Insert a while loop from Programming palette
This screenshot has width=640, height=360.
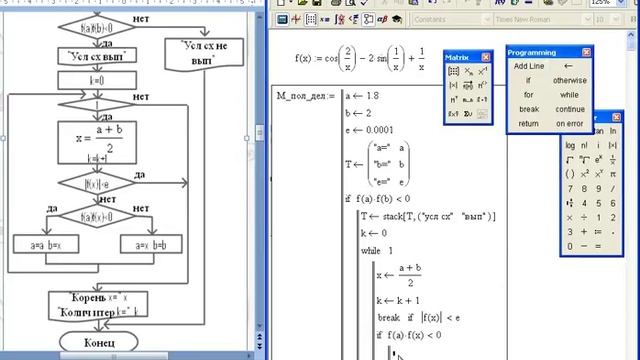(570, 95)
